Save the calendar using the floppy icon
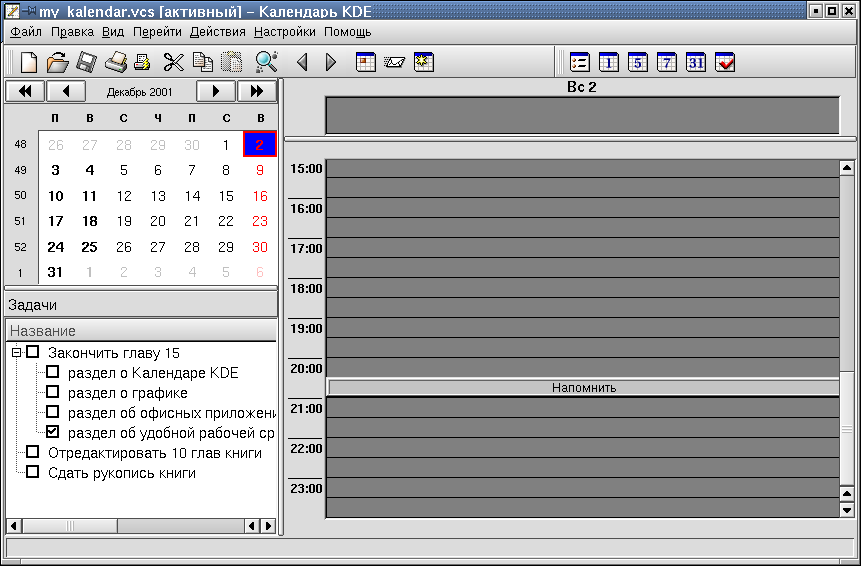 (86, 62)
